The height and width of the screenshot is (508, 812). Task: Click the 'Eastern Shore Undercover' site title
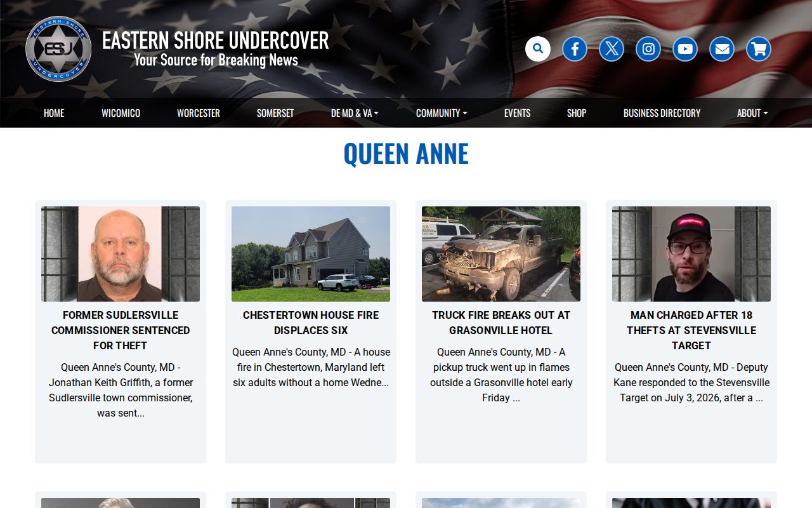216,40
